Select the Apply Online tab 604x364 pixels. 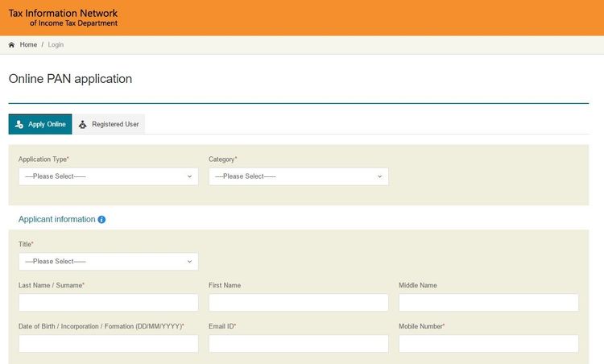(40, 124)
